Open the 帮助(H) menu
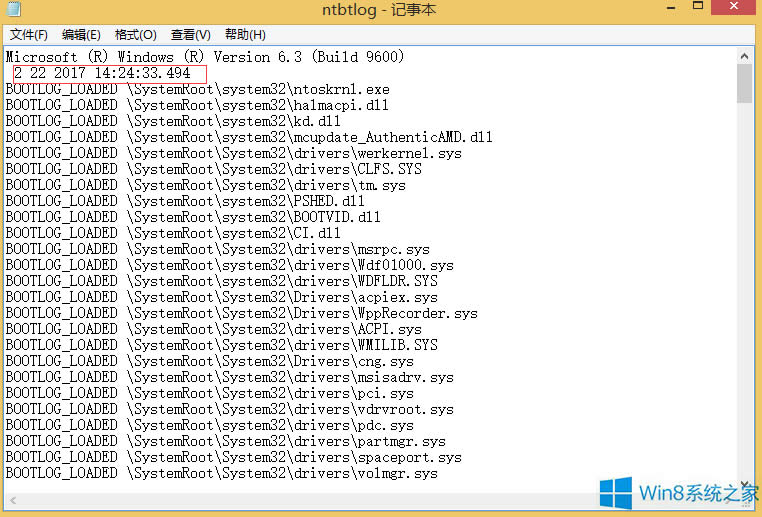The height and width of the screenshot is (517, 762). click(x=245, y=35)
